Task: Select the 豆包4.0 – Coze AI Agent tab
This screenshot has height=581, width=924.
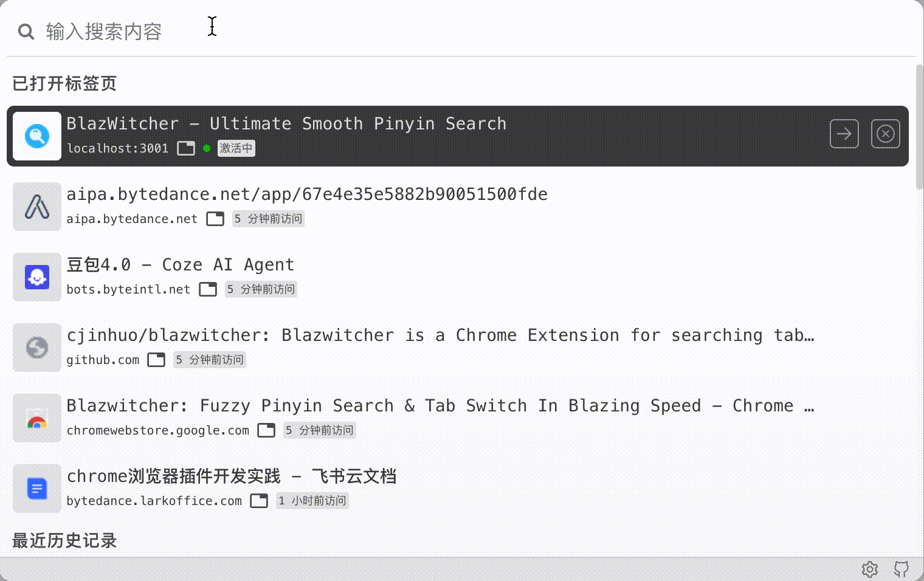Action: [x=458, y=277]
